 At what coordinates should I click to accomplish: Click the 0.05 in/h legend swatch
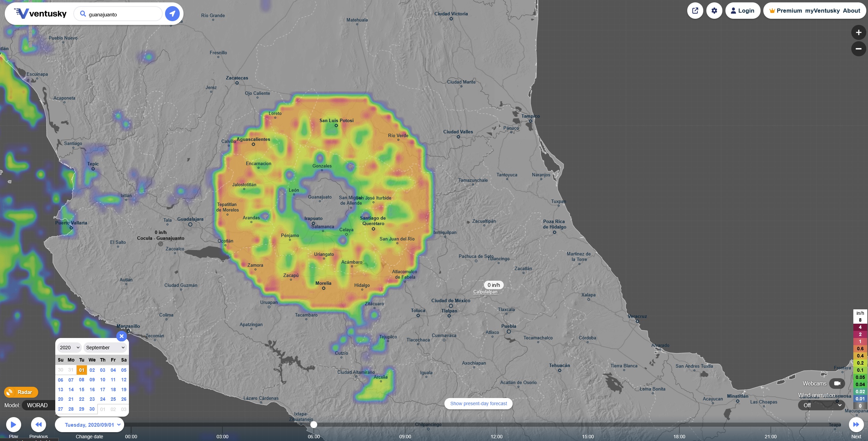tap(860, 378)
